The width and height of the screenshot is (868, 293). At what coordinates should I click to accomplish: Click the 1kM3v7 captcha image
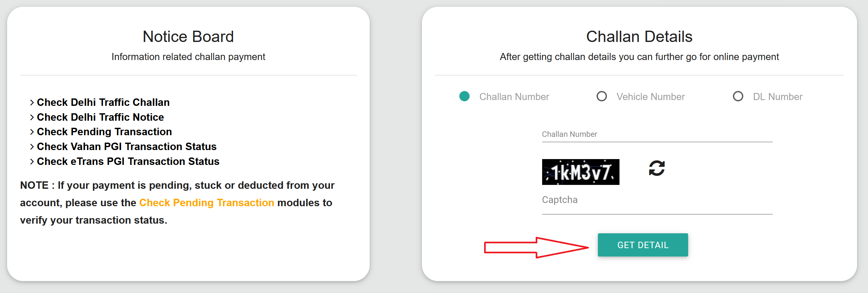[580, 172]
